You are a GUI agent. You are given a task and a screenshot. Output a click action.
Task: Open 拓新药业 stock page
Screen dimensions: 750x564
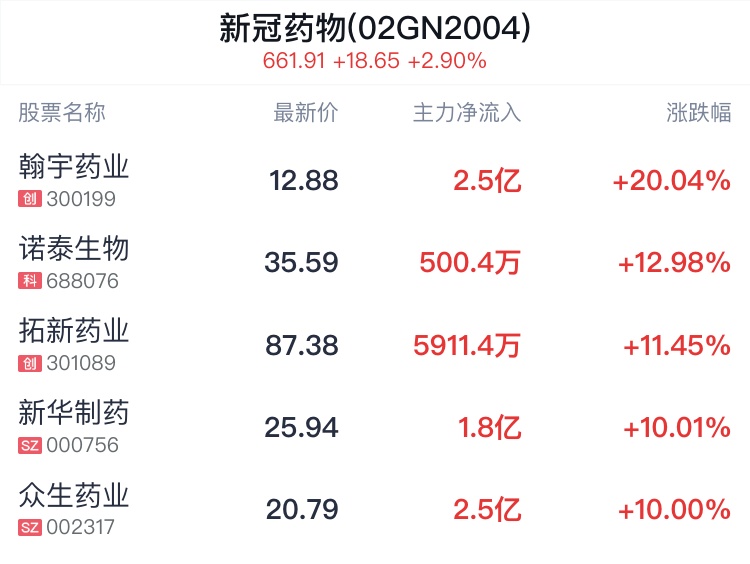coord(74,331)
